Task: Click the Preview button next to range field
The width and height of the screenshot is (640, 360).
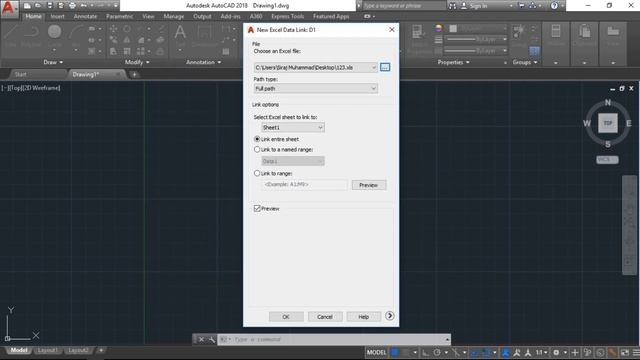Action: tap(369, 185)
